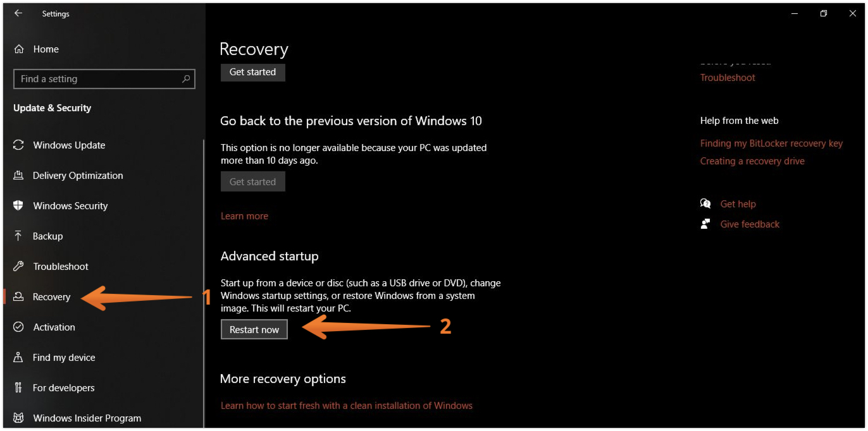Open the Creating a recovery drive link
The width and height of the screenshot is (868, 431).
752,161
